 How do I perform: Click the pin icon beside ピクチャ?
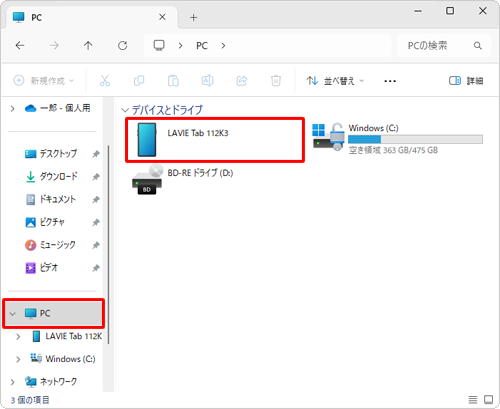pyautogui.click(x=96, y=222)
